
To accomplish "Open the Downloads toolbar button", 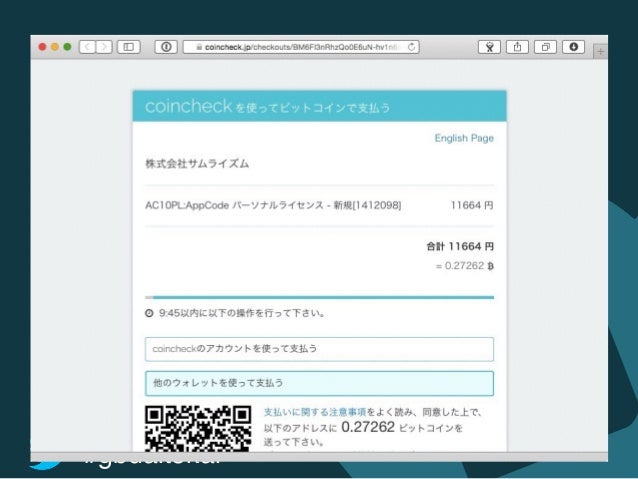I will pos(573,47).
